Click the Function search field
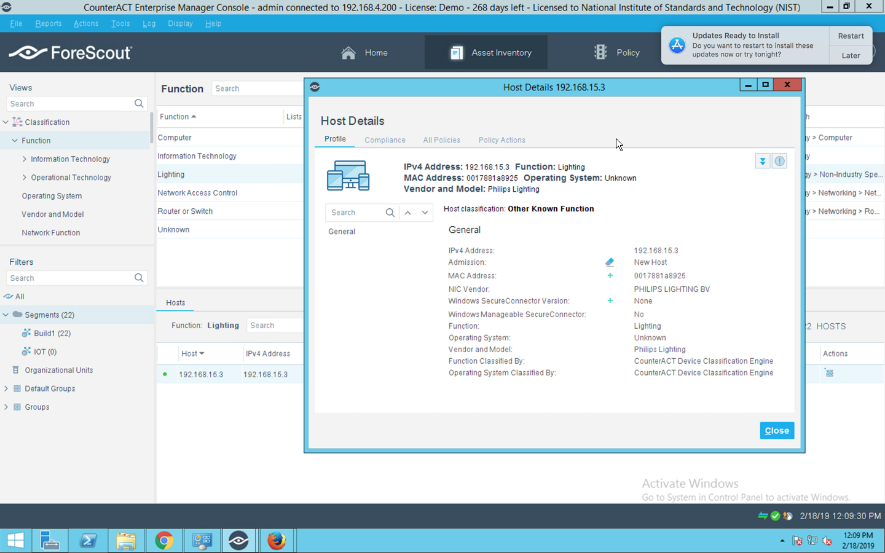The image size is (885, 553). pyautogui.click(x=258, y=89)
